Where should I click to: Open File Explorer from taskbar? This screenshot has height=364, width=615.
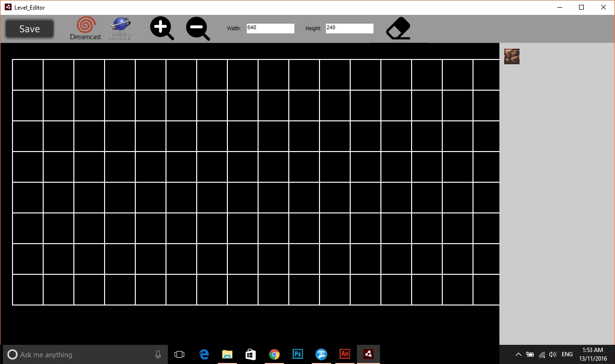click(227, 354)
